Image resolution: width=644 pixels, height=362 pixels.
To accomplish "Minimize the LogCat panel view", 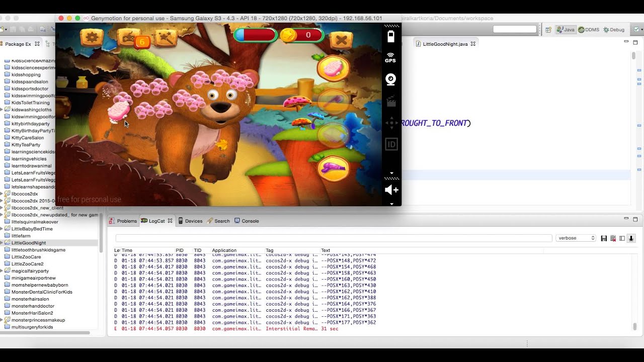I will [x=626, y=219].
